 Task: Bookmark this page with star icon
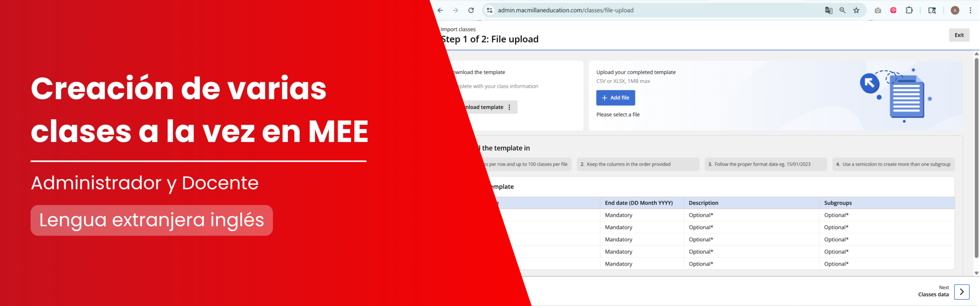point(856,10)
